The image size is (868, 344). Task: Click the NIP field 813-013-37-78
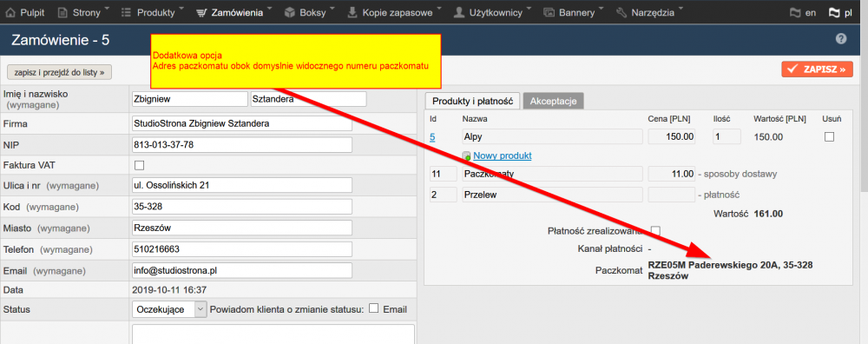click(242, 144)
